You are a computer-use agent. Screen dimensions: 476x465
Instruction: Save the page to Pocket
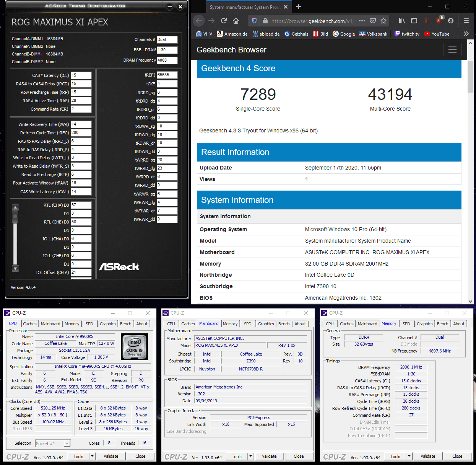[373, 21]
